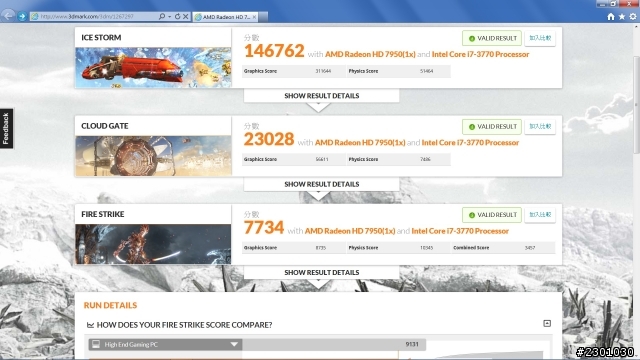Click the RUN DETAILS heading
The image size is (640, 360).
pos(110,305)
